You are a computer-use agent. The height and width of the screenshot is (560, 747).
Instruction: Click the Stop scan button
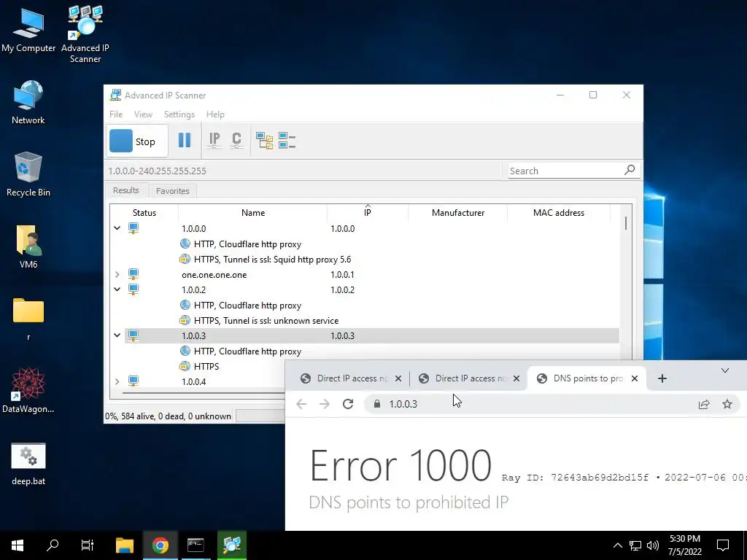pos(136,141)
